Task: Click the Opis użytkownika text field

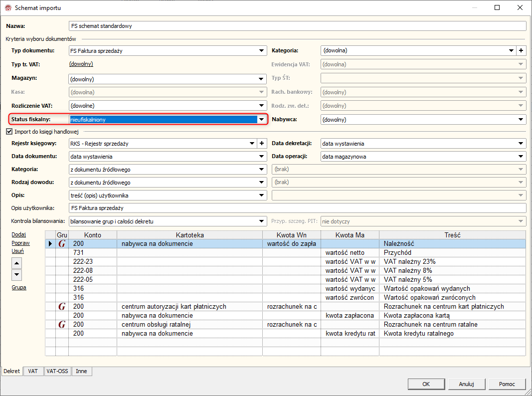Action: [297, 208]
